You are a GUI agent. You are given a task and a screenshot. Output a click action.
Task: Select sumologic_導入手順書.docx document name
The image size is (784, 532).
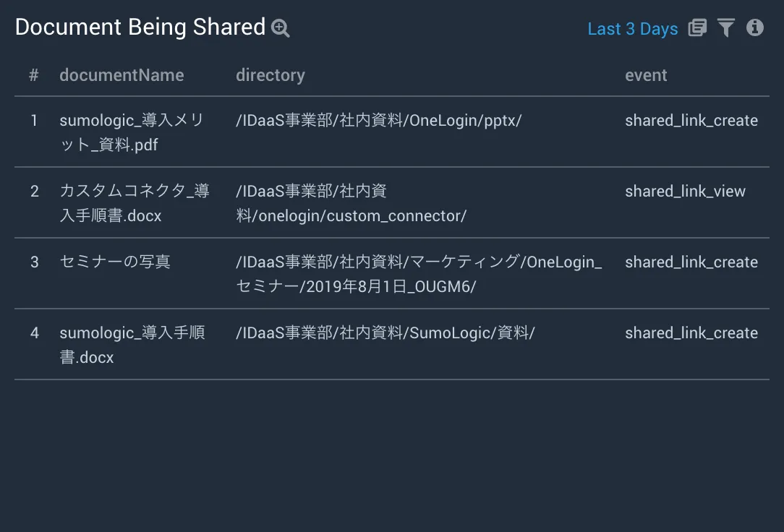pos(132,345)
